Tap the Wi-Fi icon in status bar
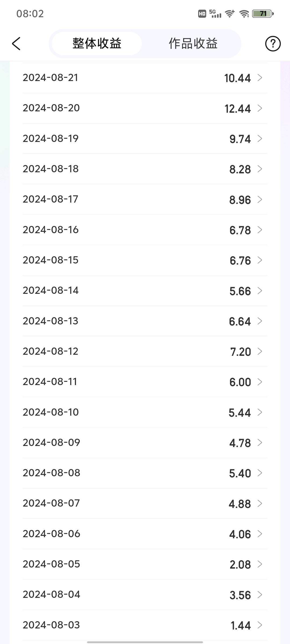The height and width of the screenshot is (644, 290). tap(244, 14)
